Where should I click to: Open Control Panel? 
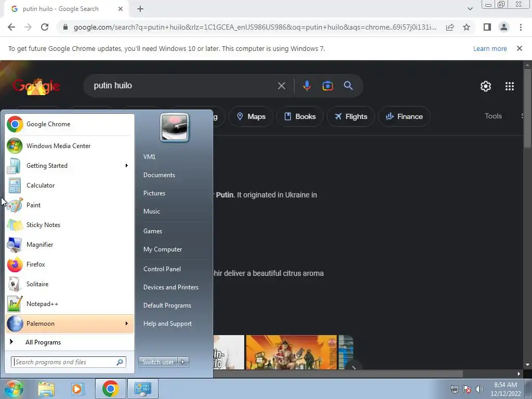[162, 269]
